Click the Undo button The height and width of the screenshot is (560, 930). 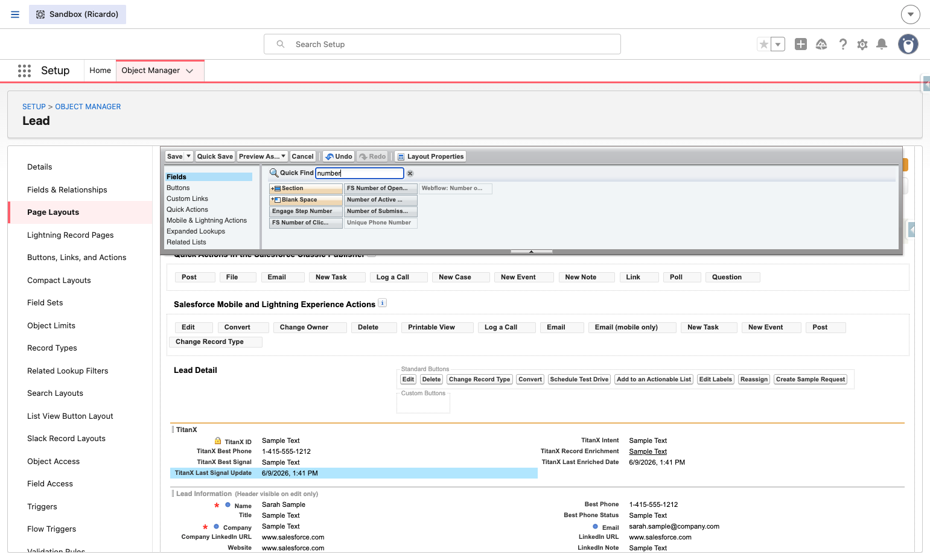pos(339,156)
